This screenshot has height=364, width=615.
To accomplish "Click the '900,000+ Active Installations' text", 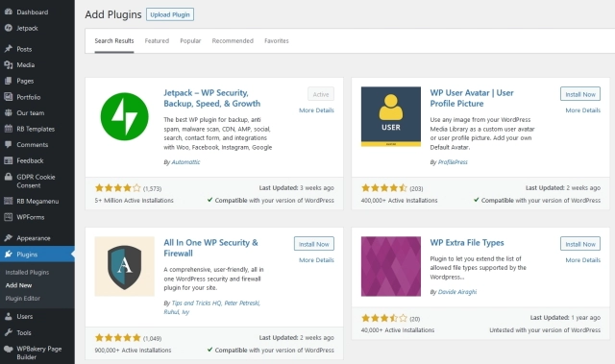I will coord(133,350).
